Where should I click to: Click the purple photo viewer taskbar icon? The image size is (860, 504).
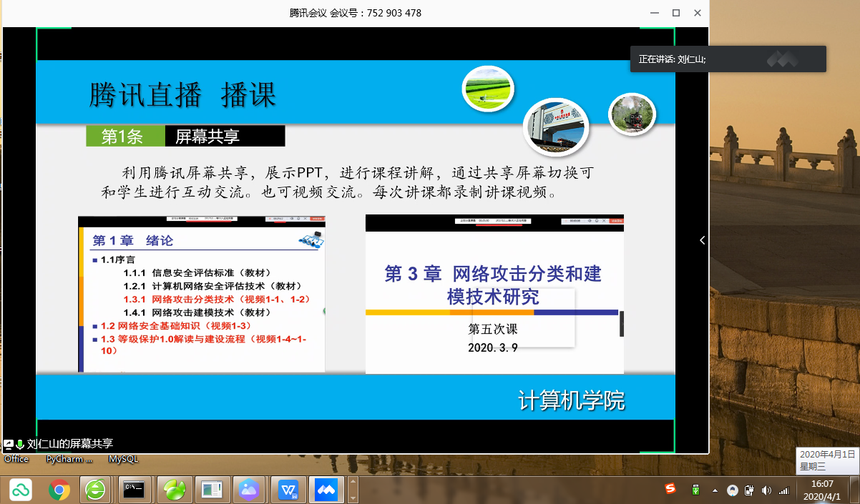pos(249,490)
